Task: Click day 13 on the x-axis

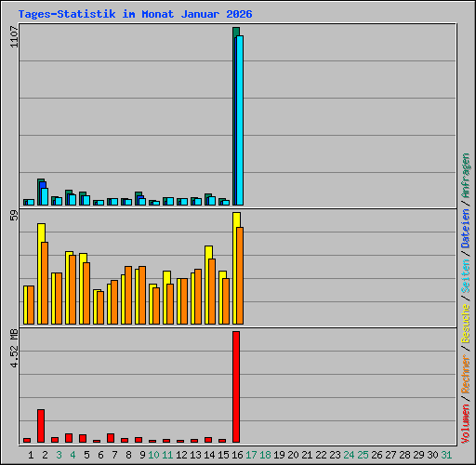Action: 195,455
